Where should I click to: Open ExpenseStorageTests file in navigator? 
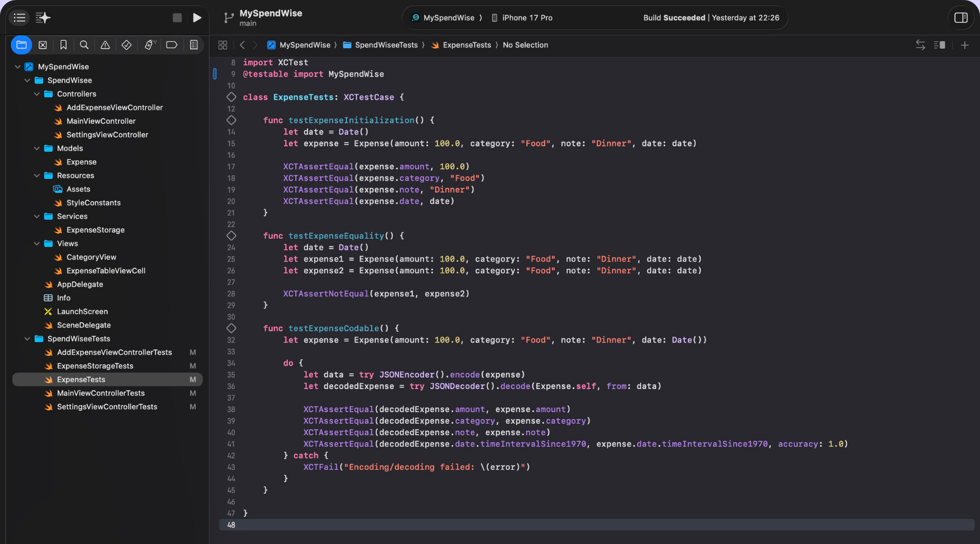tap(95, 366)
